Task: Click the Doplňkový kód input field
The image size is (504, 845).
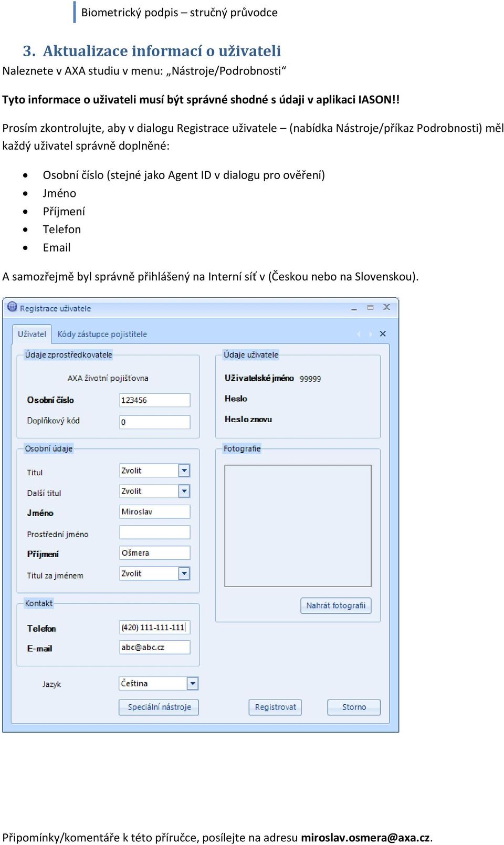Action: tap(155, 422)
